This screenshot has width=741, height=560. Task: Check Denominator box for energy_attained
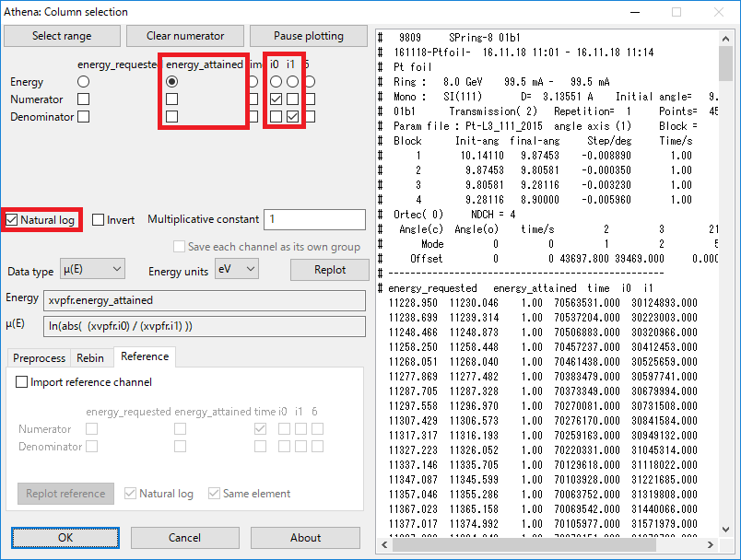click(172, 117)
